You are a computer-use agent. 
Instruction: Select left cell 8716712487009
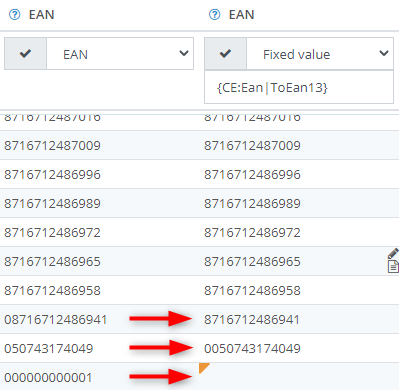[x=52, y=146]
